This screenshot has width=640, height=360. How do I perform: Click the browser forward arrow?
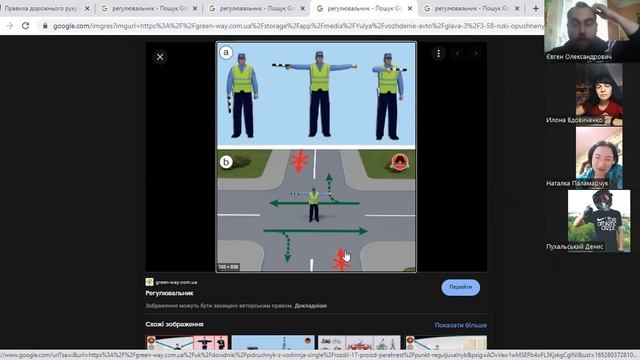pos(9,26)
